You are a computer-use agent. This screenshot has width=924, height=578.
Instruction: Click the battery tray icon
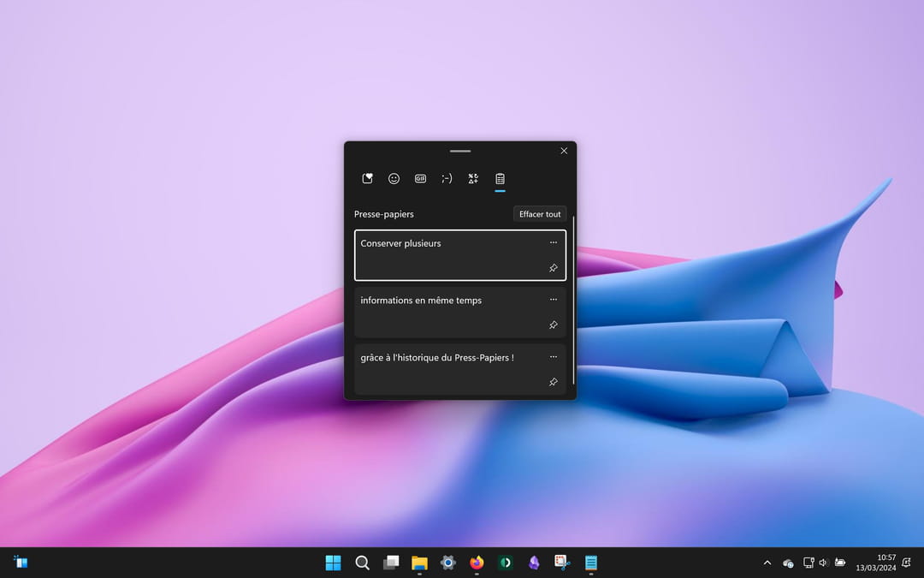tap(840, 563)
